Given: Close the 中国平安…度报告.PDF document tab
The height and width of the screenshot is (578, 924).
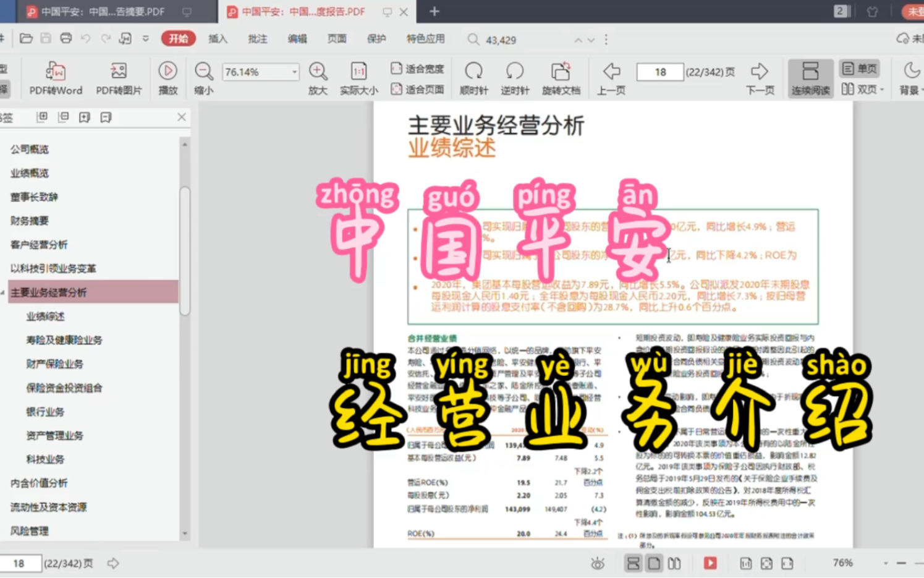Looking at the screenshot, I should (404, 12).
